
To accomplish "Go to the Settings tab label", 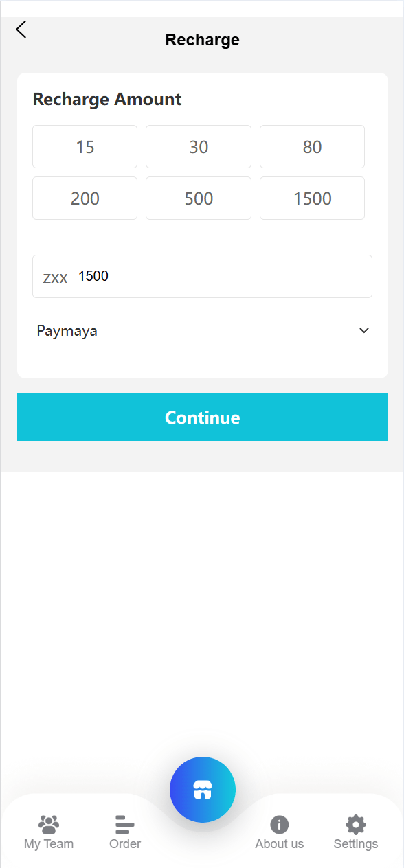I will [x=356, y=844].
